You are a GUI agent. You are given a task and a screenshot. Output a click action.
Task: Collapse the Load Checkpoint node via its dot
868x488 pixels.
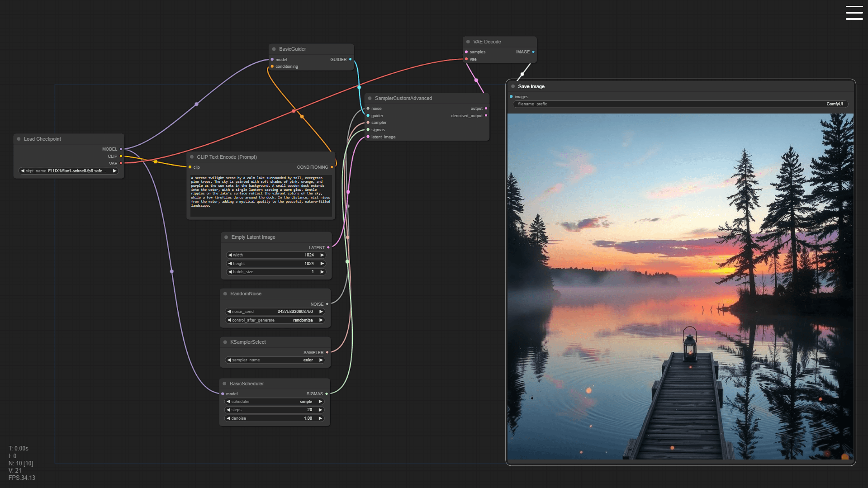point(19,139)
